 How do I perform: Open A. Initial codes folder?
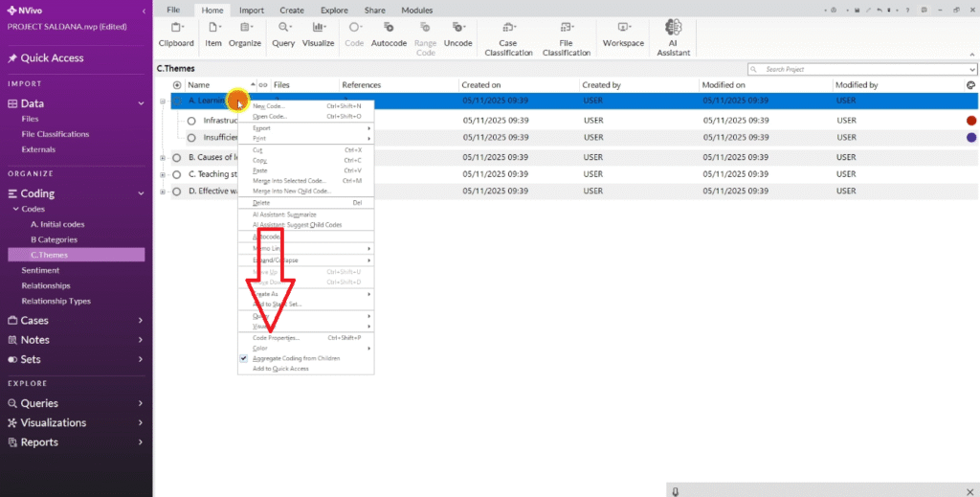click(57, 224)
